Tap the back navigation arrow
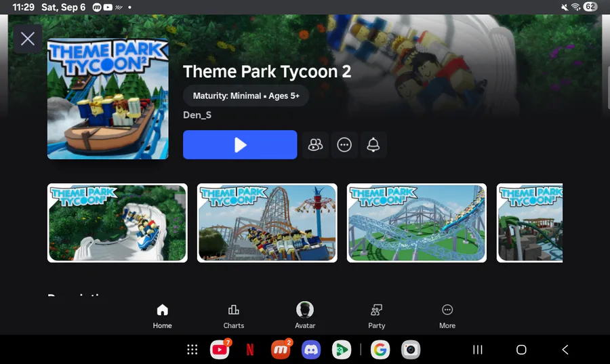610x364 pixels. [x=565, y=350]
